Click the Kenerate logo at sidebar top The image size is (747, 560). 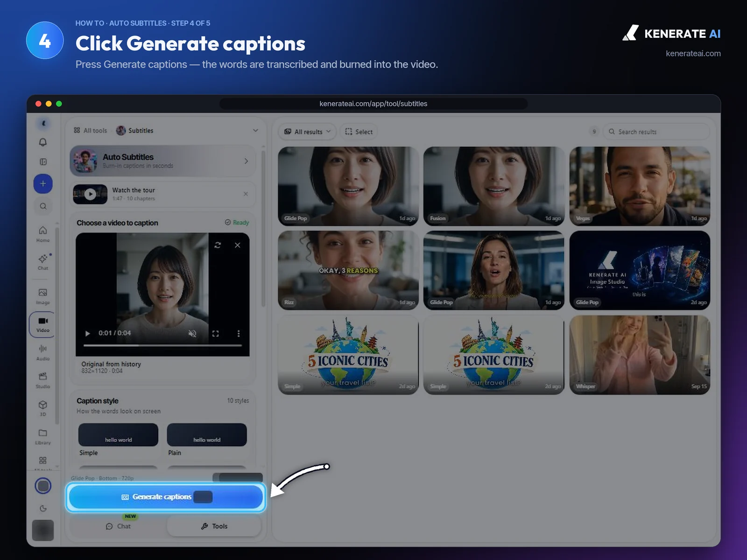(43, 123)
